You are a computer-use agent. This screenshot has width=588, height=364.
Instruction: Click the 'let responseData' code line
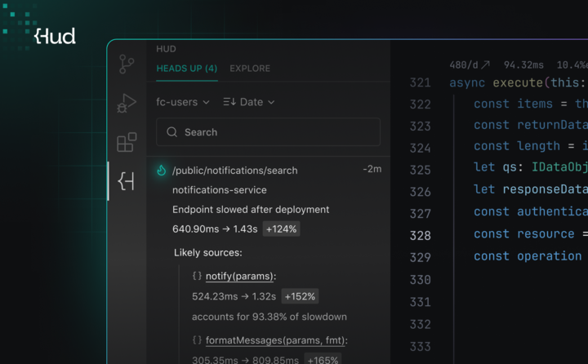pos(530,189)
